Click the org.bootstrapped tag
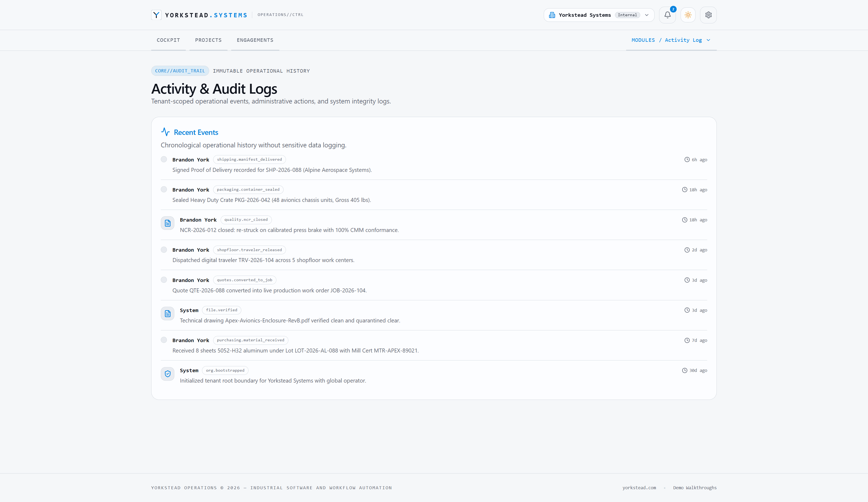The height and width of the screenshot is (502, 868). coord(225,370)
